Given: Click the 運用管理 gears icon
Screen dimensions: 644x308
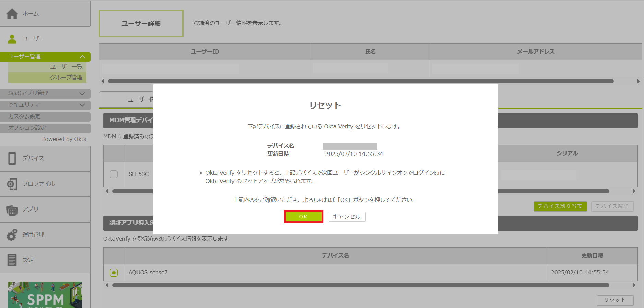Looking at the screenshot, I should point(12,235).
